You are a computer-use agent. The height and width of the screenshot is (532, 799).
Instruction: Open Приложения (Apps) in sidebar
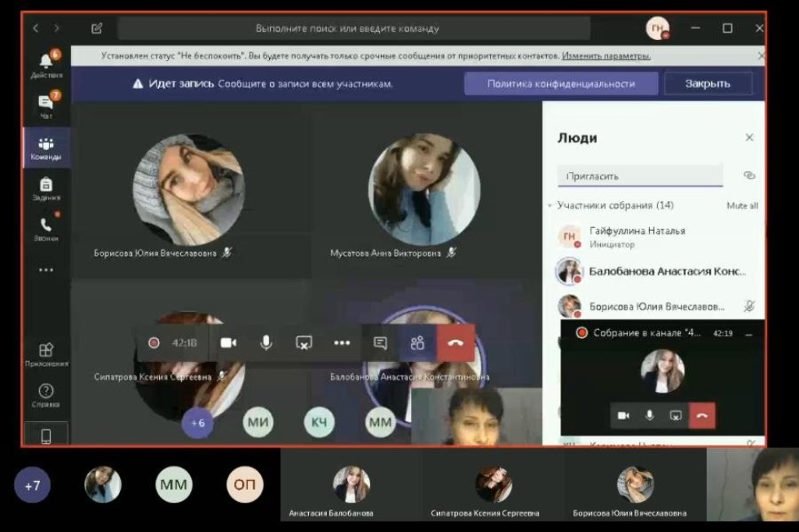click(46, 354)
